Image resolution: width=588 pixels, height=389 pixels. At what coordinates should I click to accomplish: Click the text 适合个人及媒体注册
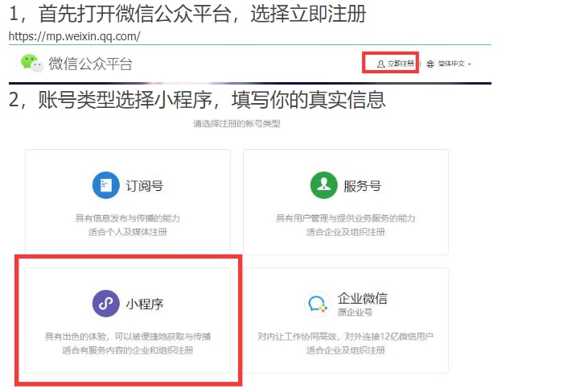(x=128, y=232)
